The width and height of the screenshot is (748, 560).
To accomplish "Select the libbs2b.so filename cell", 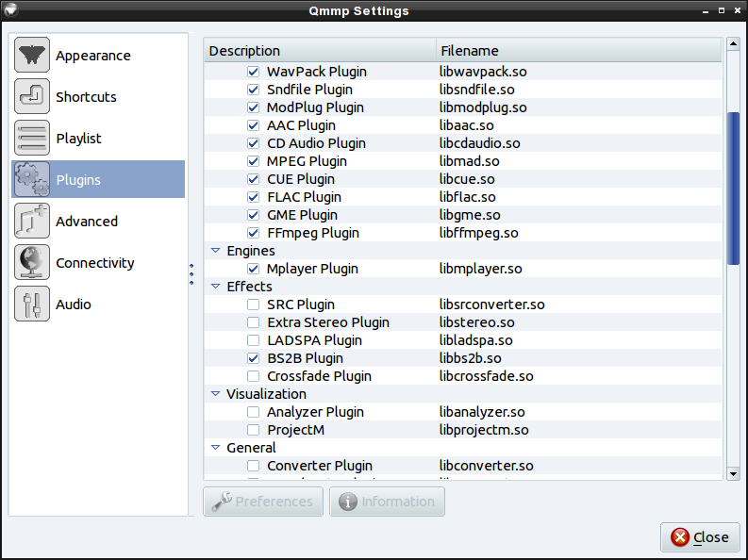I will click(x=578, y=358).
